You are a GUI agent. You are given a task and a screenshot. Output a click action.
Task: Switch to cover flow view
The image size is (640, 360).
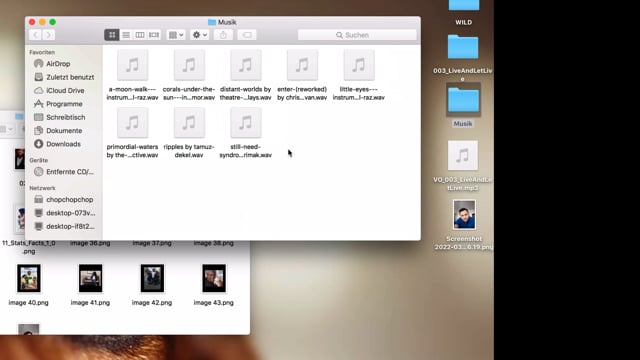point(154,35)
